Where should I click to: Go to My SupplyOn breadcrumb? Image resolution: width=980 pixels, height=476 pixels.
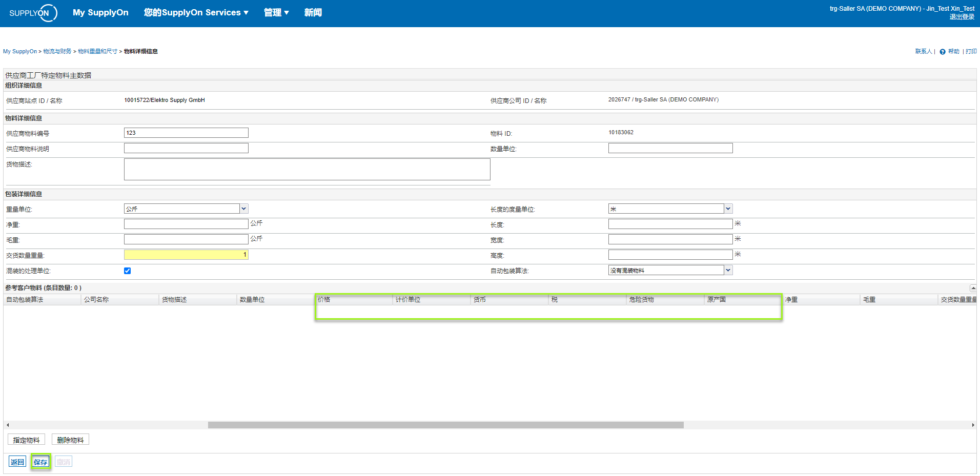(20, 51)
